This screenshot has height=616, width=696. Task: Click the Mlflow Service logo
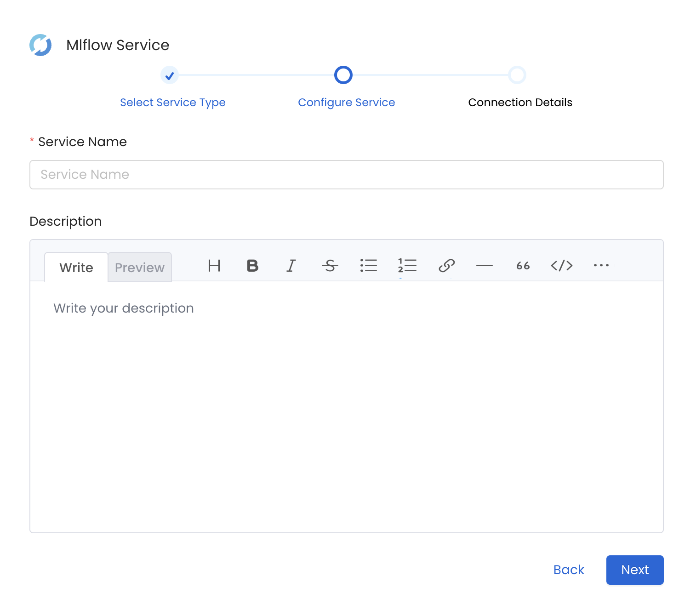click(x=40, y=45)
